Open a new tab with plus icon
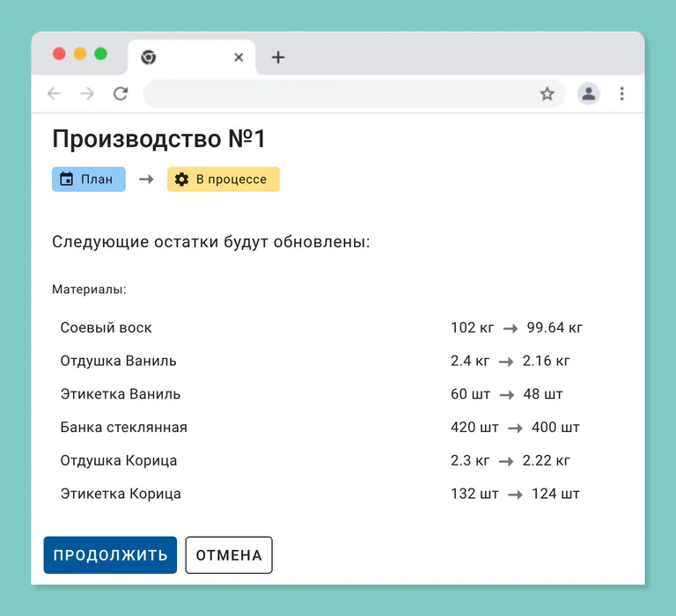This screenshot has width=676, height=616. point(278,57)
